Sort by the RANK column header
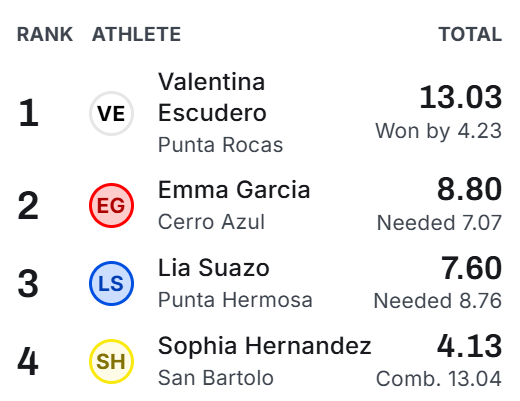Viewport: 520px width, 401px height. click(45, 34)
